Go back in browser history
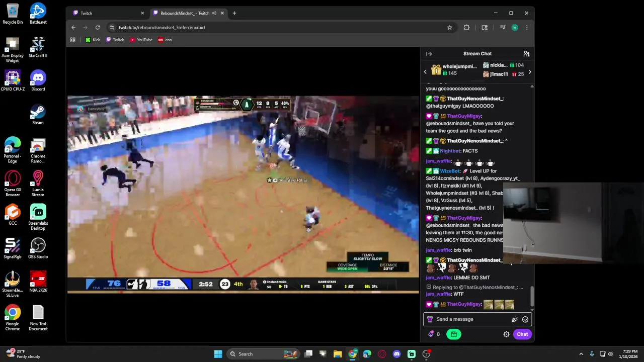 73,28
